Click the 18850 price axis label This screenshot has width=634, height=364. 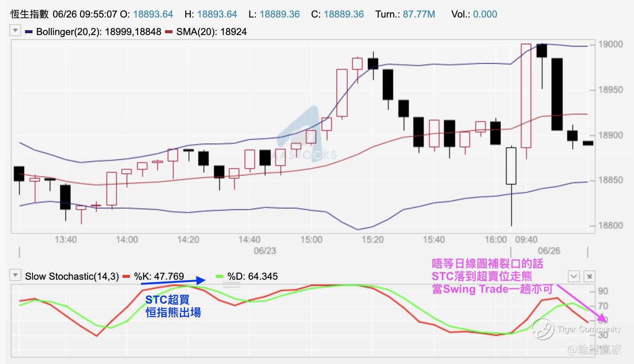point(610,180)
